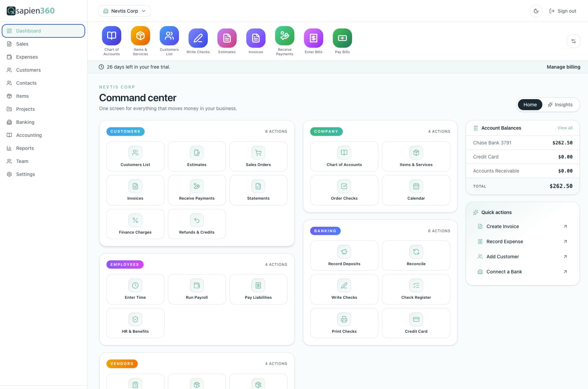Open Record Deposits card
The image size is (588, 389).
tap(344, 256)
